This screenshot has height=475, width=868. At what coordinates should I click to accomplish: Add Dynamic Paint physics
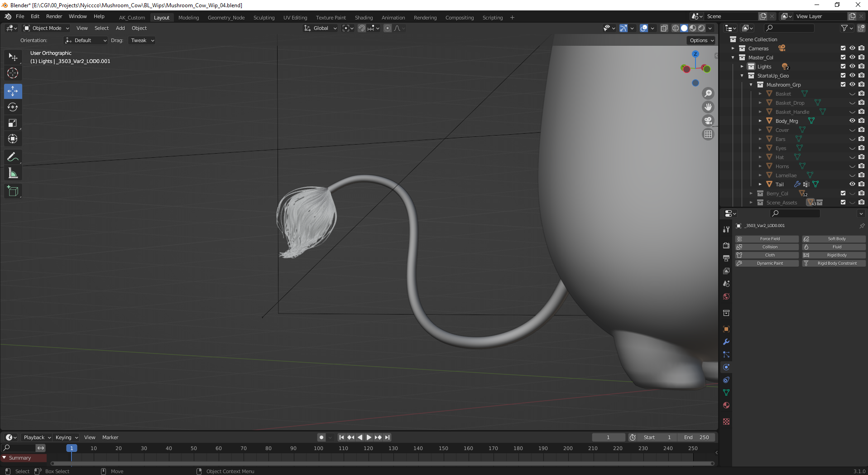[767, 263]
